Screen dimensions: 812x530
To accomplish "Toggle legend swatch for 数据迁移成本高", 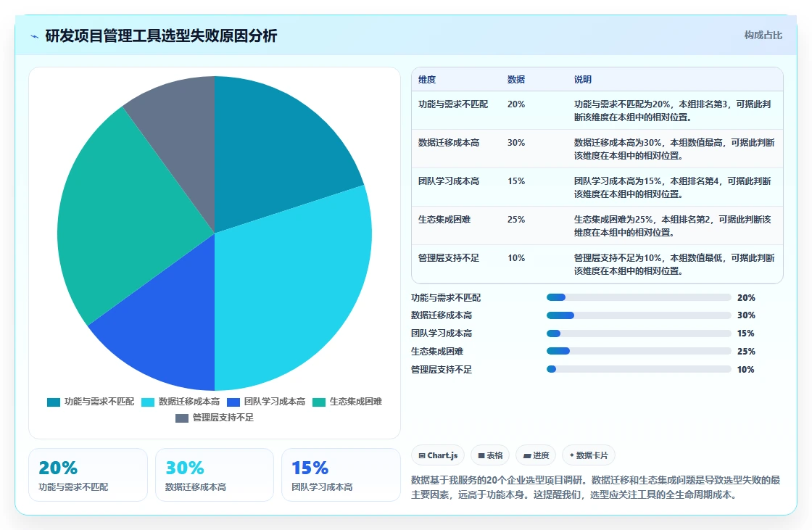I will coord(148,402).
